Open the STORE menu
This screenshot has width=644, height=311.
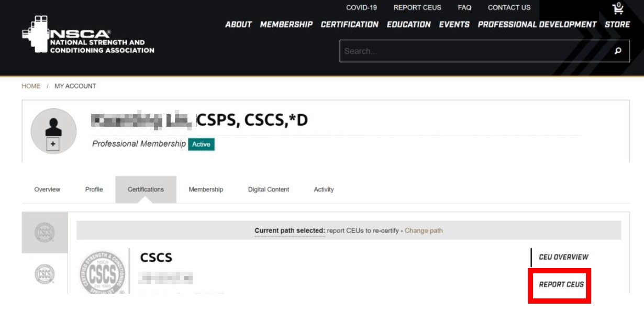click(x=617, y=24)
